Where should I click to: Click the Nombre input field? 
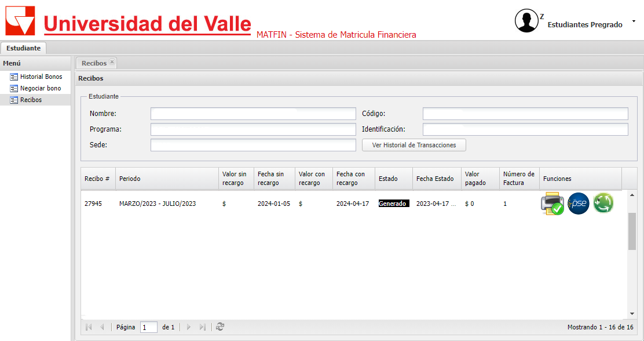(x=253, y=114)
